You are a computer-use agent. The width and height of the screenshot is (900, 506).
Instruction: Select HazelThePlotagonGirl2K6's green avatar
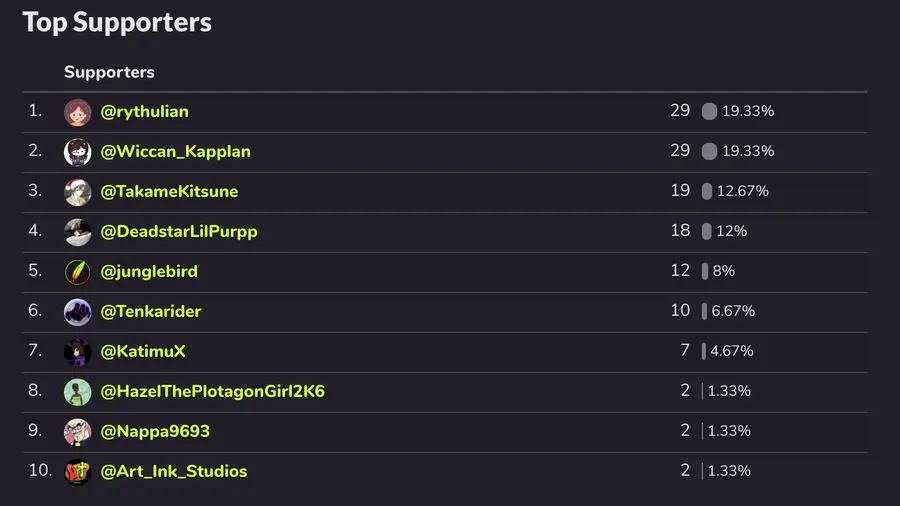tap(78, 392)
